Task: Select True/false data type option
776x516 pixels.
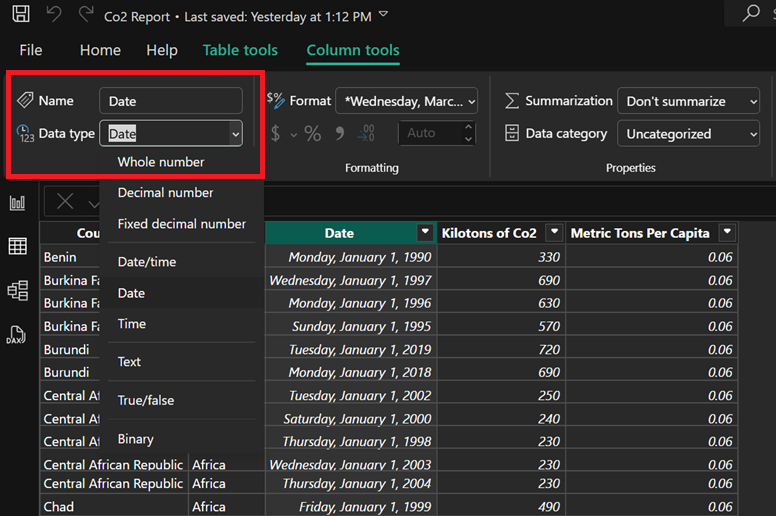Action: [146, 400]
